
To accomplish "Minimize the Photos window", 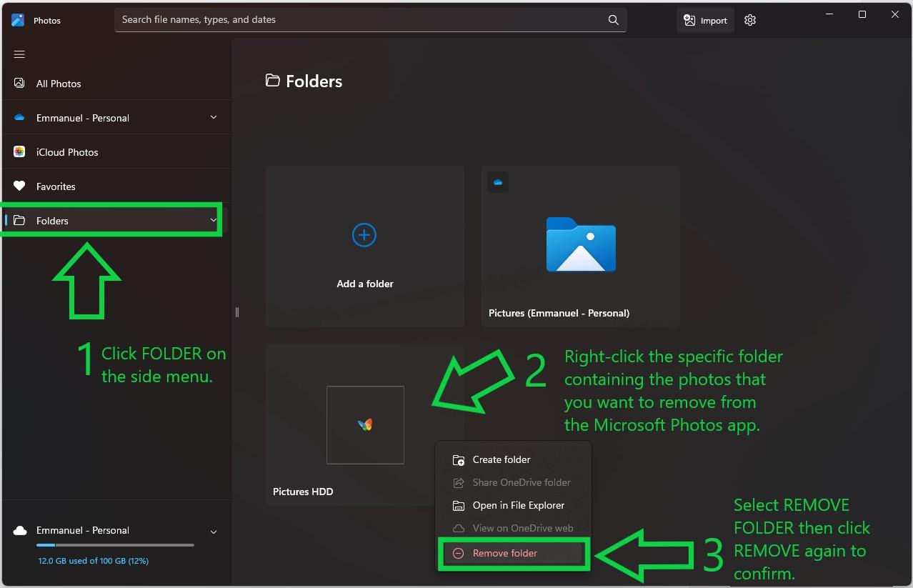I will tap(829, 14).
